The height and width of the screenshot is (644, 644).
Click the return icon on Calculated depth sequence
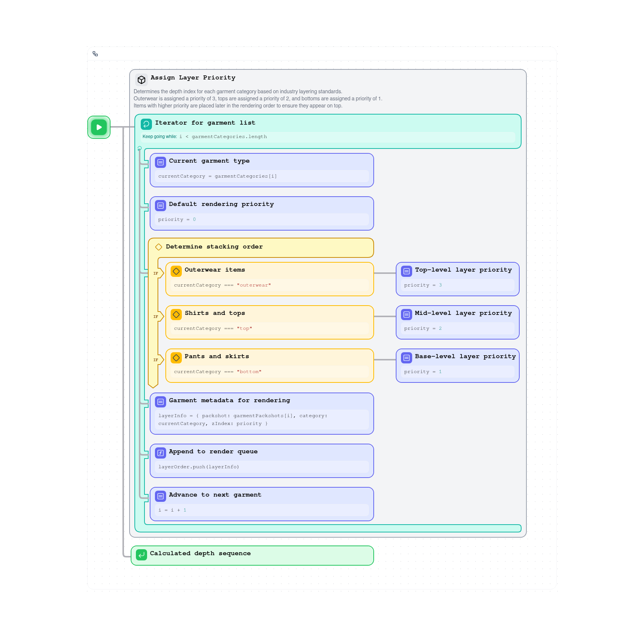pyautogui.click(x=141, y=555)
